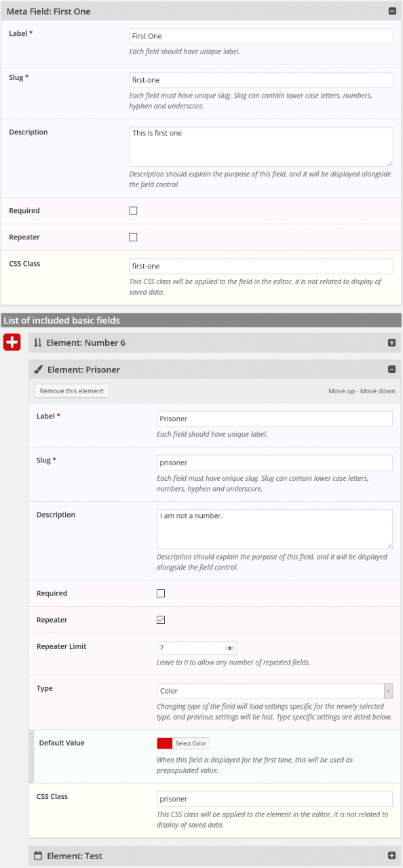
Task: Check the Prisoner element Required box
Action: 161,593
